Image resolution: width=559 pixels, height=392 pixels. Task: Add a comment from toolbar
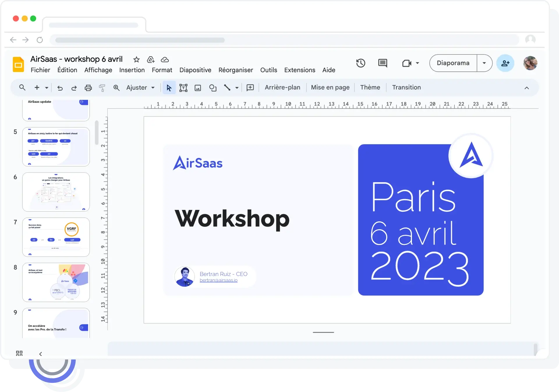point(250,88)
